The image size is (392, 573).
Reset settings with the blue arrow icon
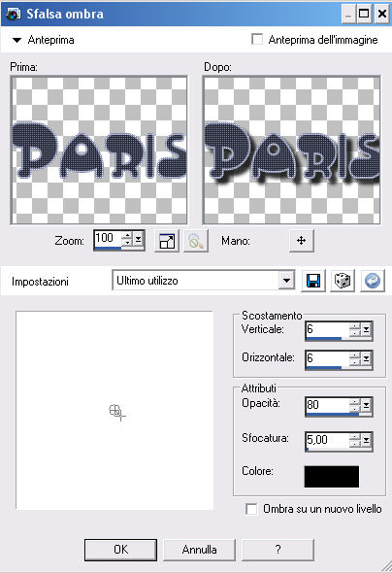click(373, 281)
